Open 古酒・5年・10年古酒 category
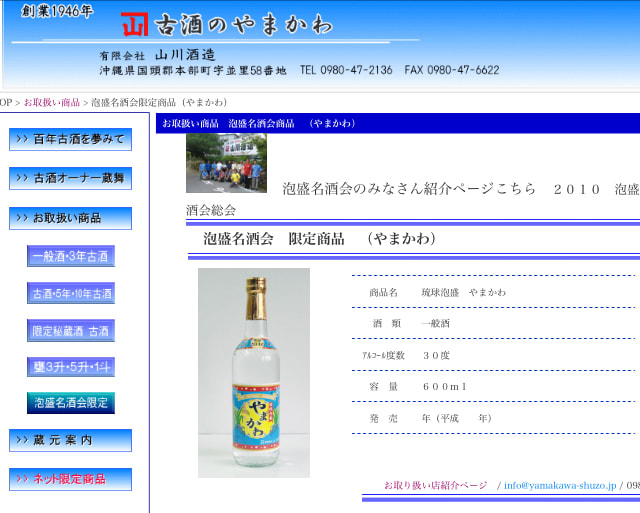Viewport: 640px width, 513px height. coord(71,293)
